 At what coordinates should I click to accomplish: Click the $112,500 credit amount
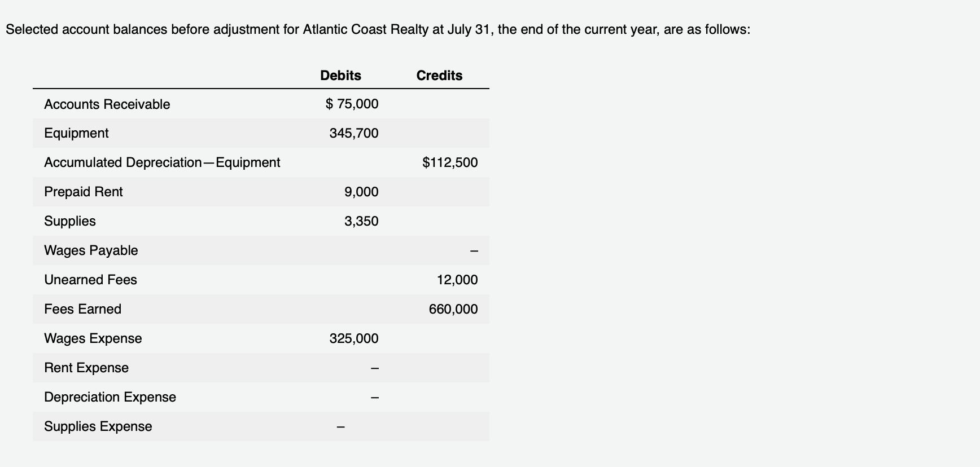(450, 163)
